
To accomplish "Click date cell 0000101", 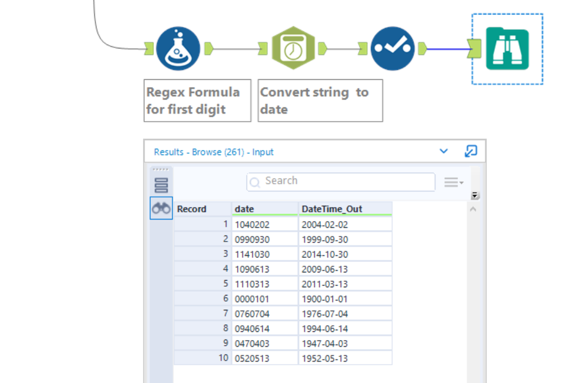I will (x=265, y=299).
